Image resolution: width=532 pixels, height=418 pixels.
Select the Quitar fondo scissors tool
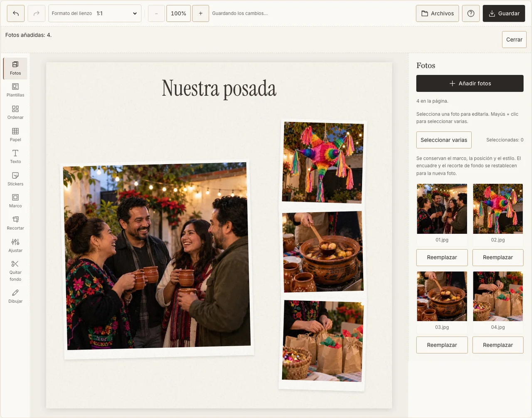click(15, 271)
